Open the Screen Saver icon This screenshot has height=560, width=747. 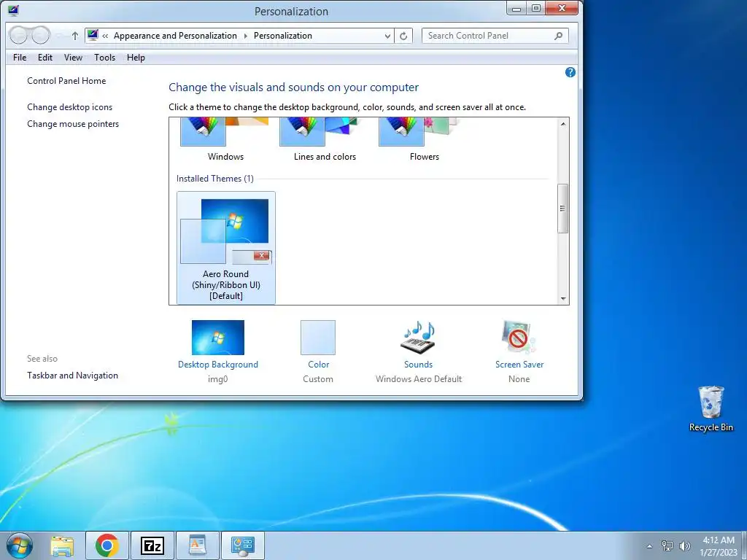click(519, 337)
